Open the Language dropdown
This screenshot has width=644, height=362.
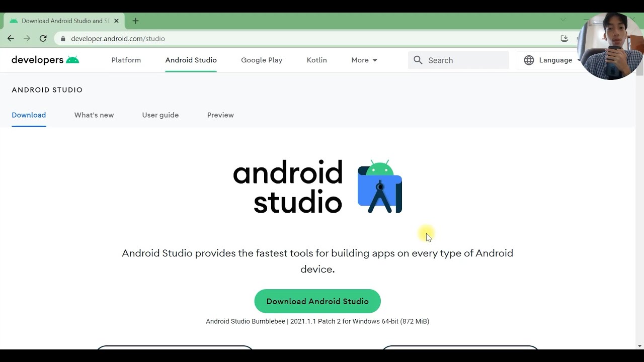tap(551, 60)
